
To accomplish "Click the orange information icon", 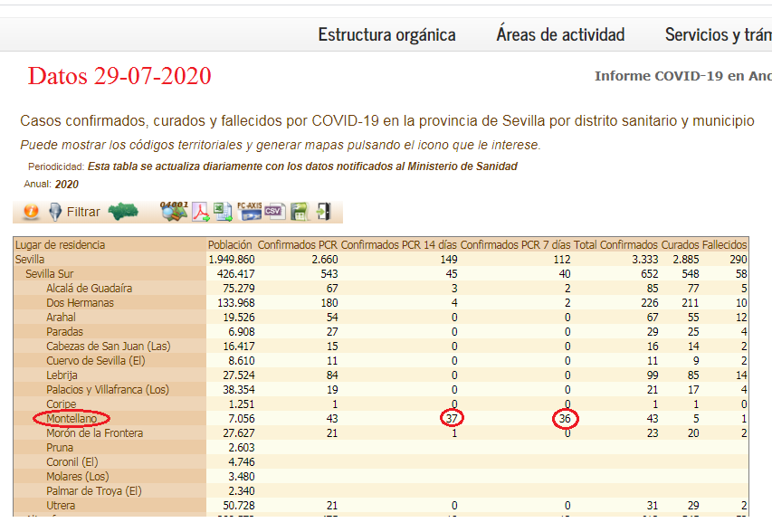I will point(31,212).
